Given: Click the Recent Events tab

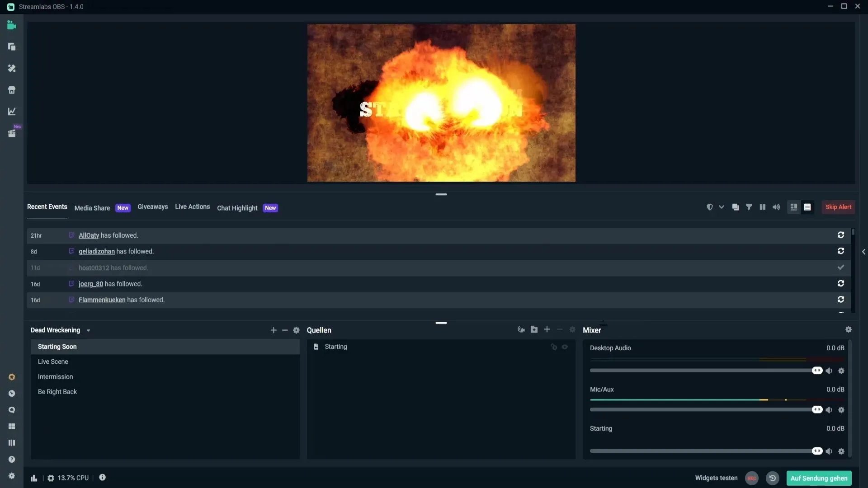Looking at the screenshot, I should (x=47, y=207).
